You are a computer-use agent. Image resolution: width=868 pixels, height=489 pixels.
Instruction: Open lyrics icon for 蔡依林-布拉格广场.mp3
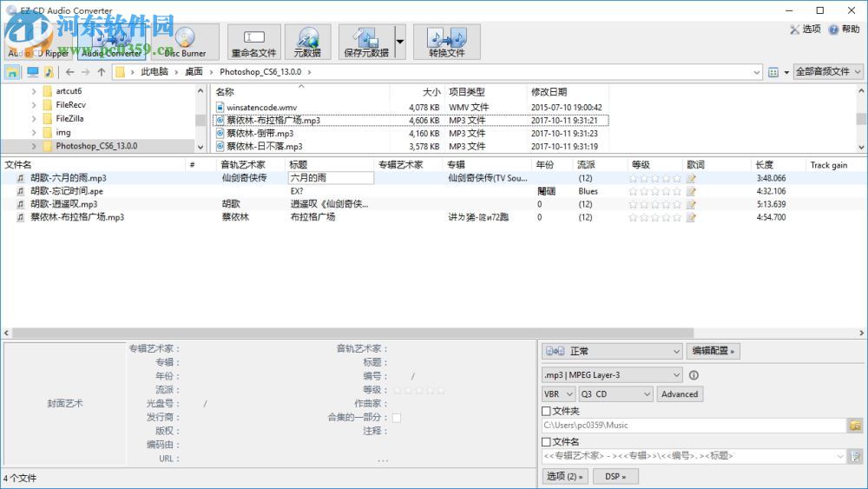click(691, 218)
